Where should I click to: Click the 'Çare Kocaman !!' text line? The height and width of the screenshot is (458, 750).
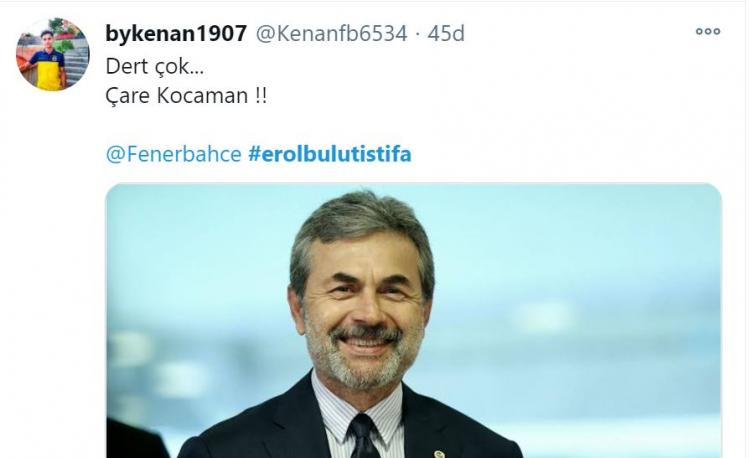186,96
